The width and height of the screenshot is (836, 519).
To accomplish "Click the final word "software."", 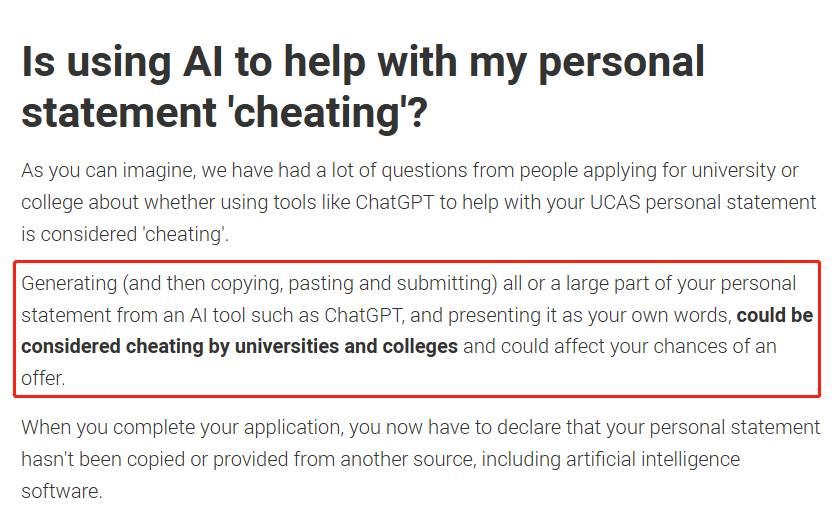I will [61, 492].
